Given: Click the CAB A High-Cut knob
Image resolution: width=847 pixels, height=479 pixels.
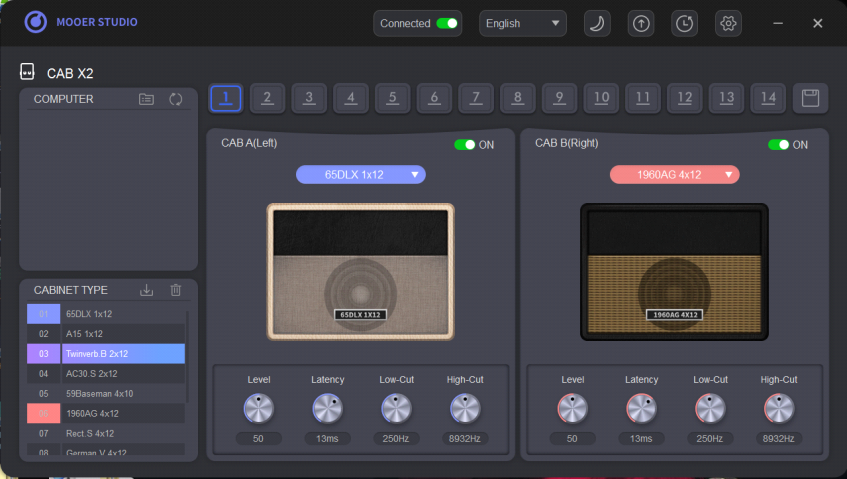Looking at the screenshot, I should (465, 409).
